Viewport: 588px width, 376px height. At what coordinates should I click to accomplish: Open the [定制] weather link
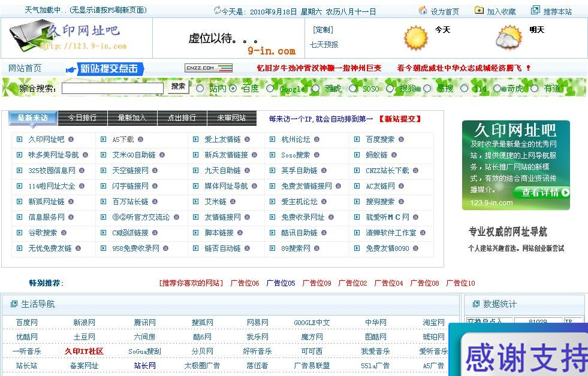pos(323,30)
